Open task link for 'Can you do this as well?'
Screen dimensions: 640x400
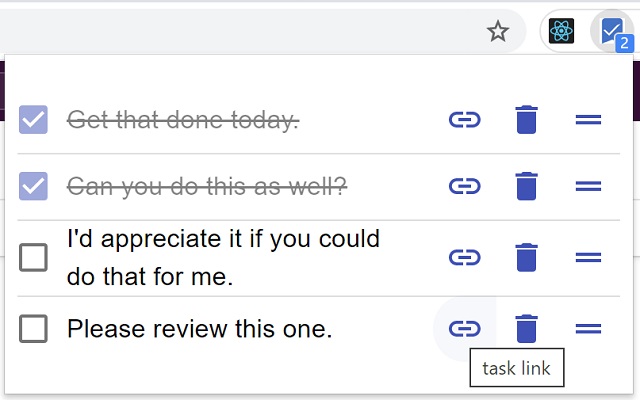pyautogui.click(x=464, y=186)
